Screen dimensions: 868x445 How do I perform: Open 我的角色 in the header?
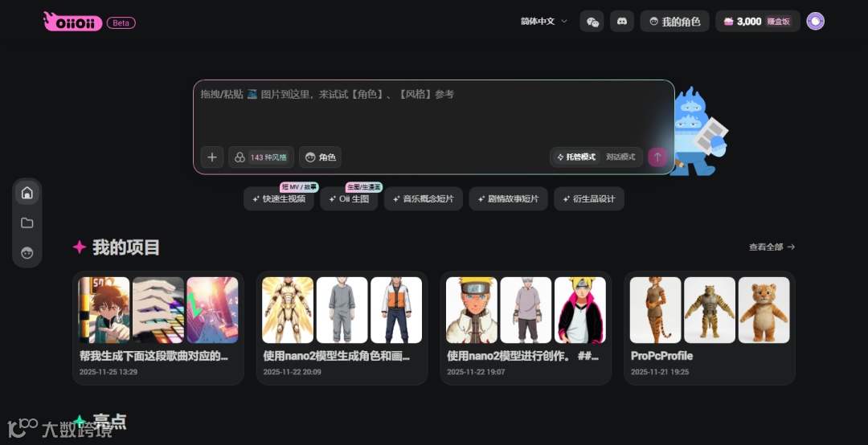tap(675, 22)
